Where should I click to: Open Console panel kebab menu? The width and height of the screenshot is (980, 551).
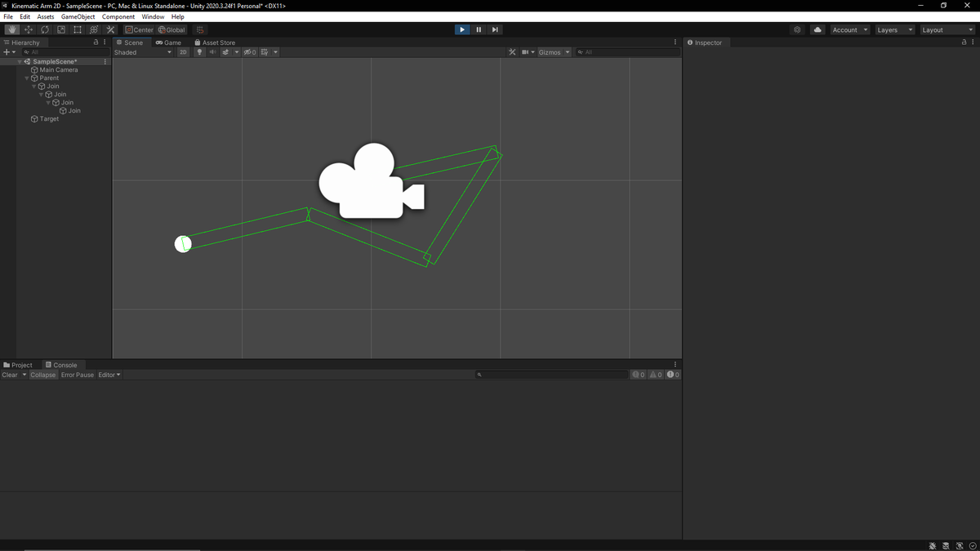[675, 365]
